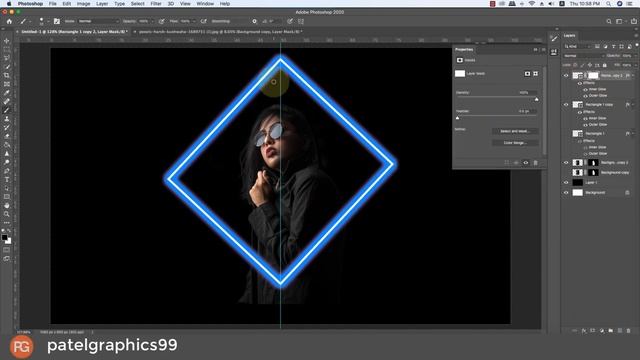
Task: Select the Clone Stamp tool
Action: [7, 119]
